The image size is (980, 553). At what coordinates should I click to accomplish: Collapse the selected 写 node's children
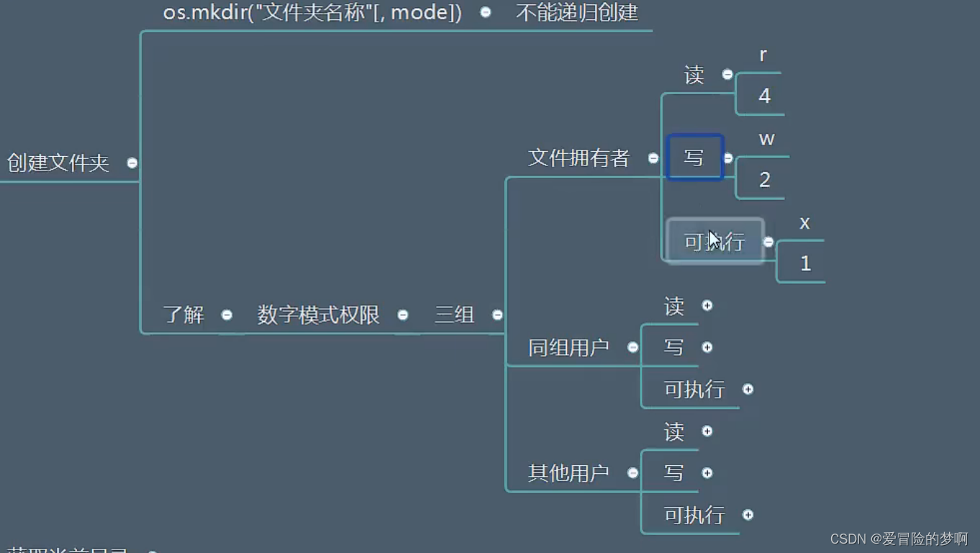pos(728,158)
